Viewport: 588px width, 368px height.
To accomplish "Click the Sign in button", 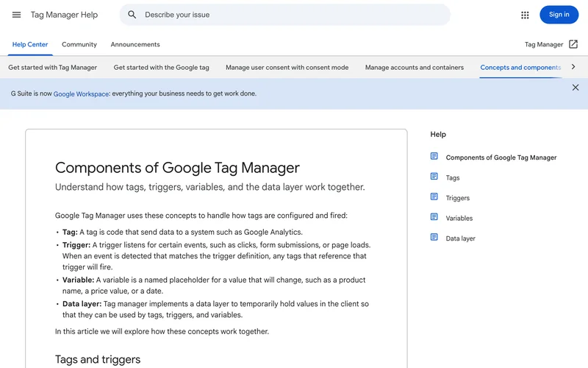I will pyautogui.click(x=559, y=15).
